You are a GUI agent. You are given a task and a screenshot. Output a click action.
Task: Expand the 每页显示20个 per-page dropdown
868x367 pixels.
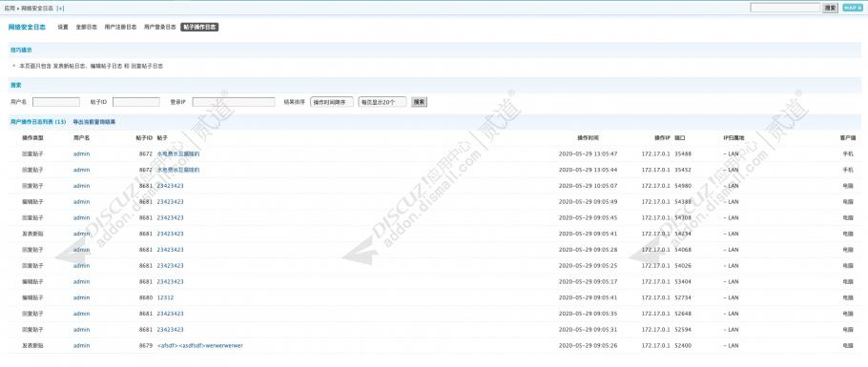(382, 102)
